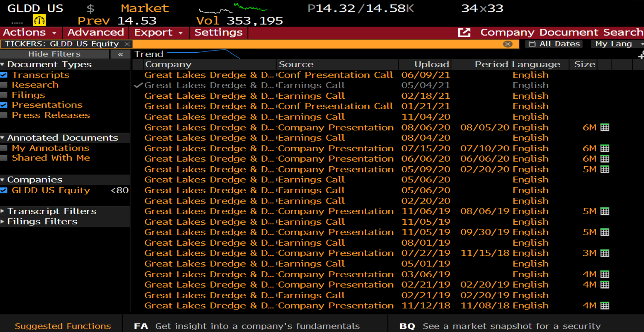
Task: Open grid icon for the 07/27/19 presentation
Action: tap(605, 253)
